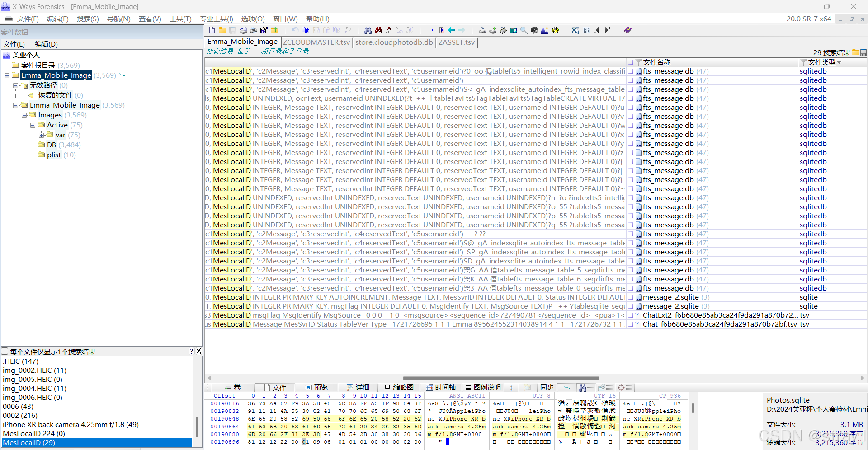The height and width of the screenshot is (450, 868).
Task: Click the camera snapshot toolbar icon
Action: [x=534, y=30]
